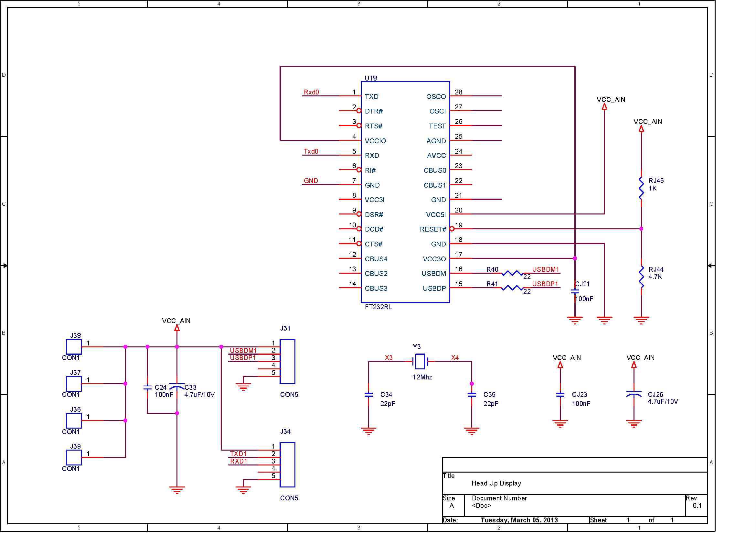This screenshot has width=756, height=535.
Task: Click the VCCIO pin name on U18
Action: pyautogui.click(x=375, y=141)
